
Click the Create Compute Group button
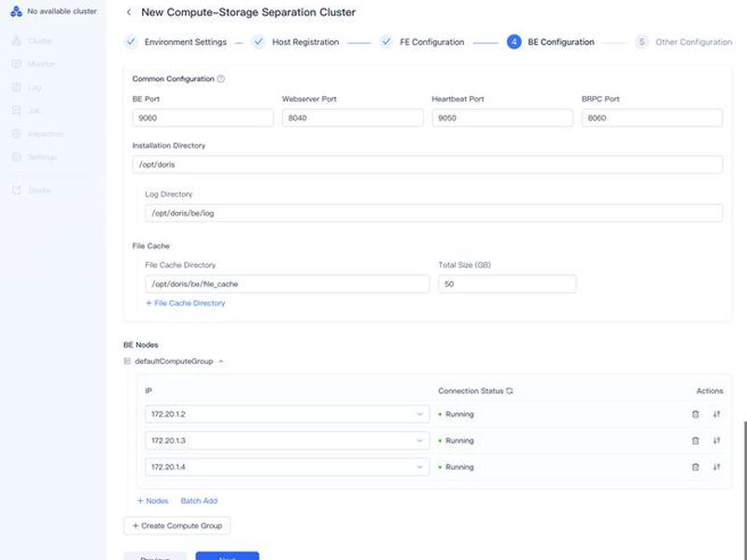(x=176, y=525)
